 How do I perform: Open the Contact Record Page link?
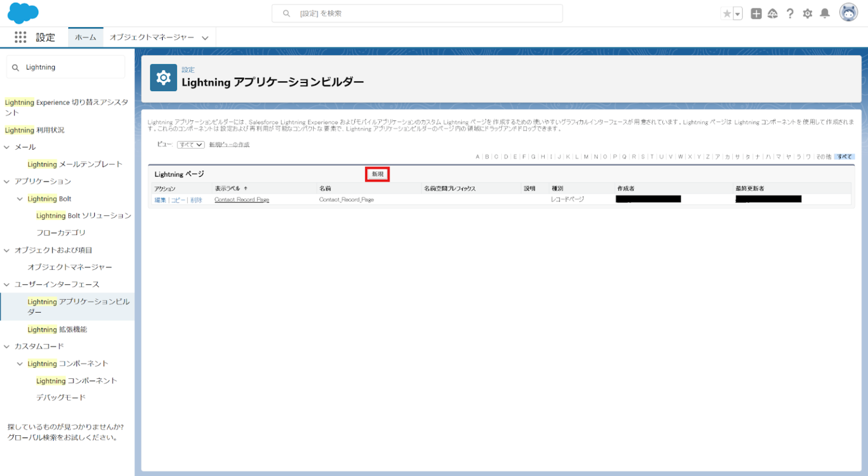(241, 199)
